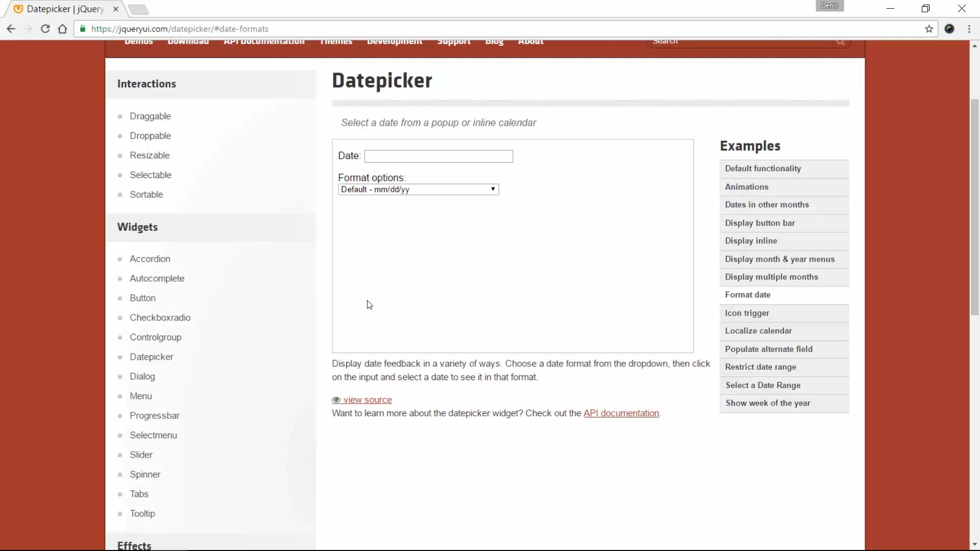Select the Display inline example
This screenshot has height=551, width=980.
point(784,241)
